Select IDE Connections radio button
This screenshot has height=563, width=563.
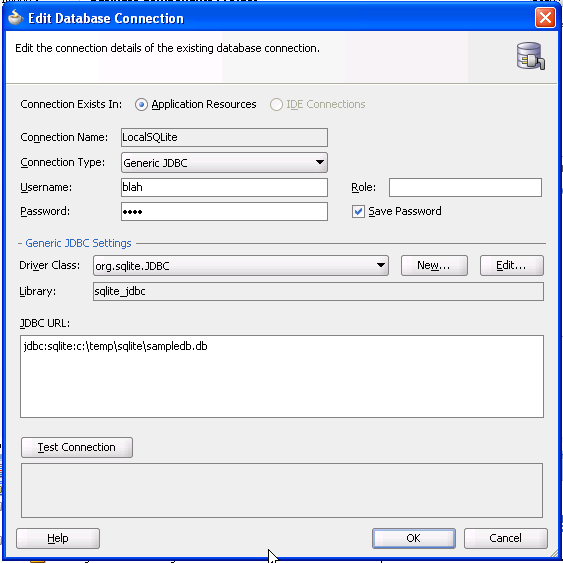point(276,104)
